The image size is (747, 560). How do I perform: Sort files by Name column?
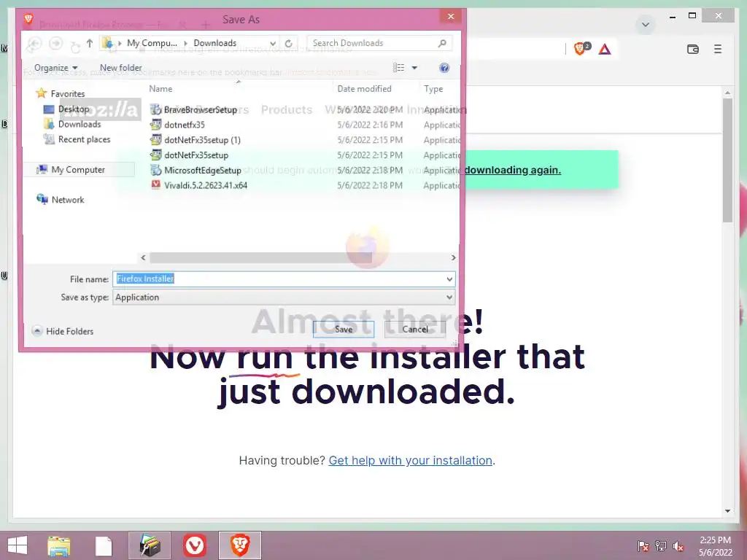[x=160, y=88]
